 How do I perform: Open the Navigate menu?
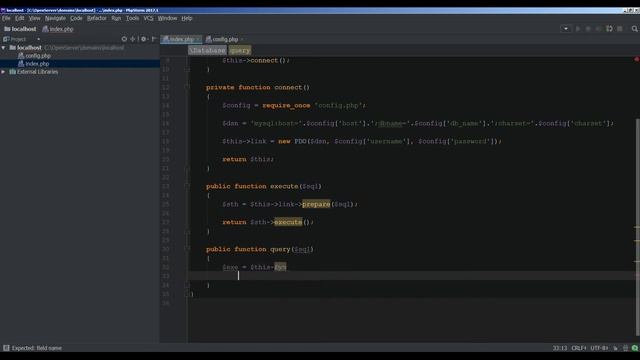(55, 18)
